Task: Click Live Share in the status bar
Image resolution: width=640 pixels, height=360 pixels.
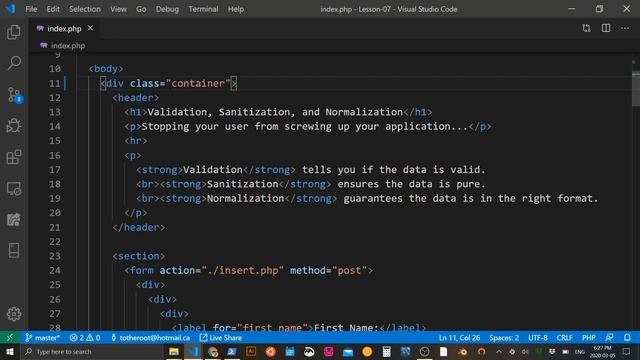Action: [221, 338]
